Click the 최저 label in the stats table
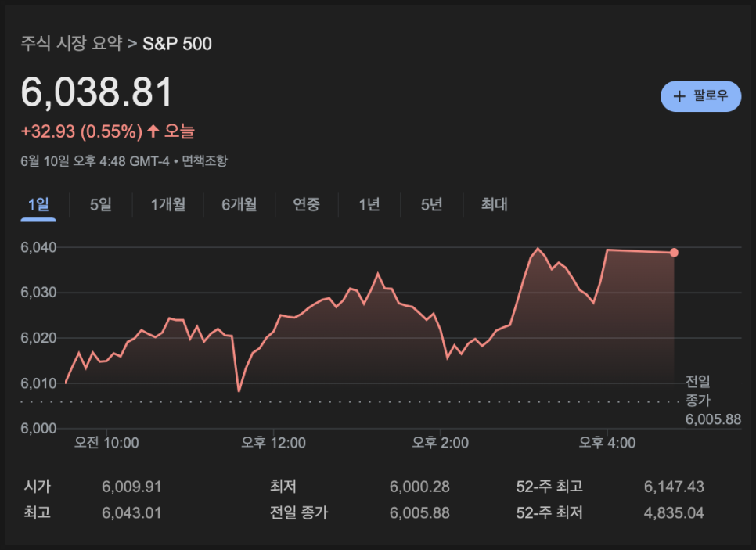The height and width of the screenshot is (550, 756). pyautogui.click(x=283, y=487)
